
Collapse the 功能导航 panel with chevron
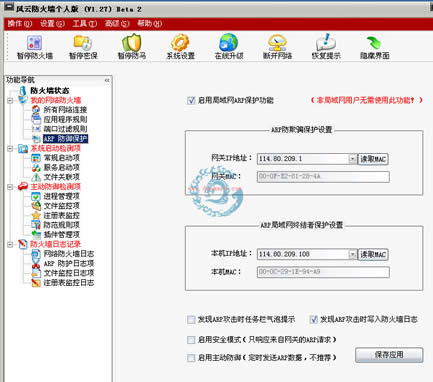(107, 80)
